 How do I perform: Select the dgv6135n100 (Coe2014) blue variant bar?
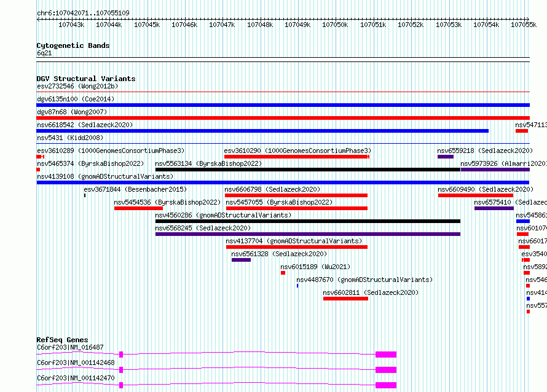[x=283, y=105]
